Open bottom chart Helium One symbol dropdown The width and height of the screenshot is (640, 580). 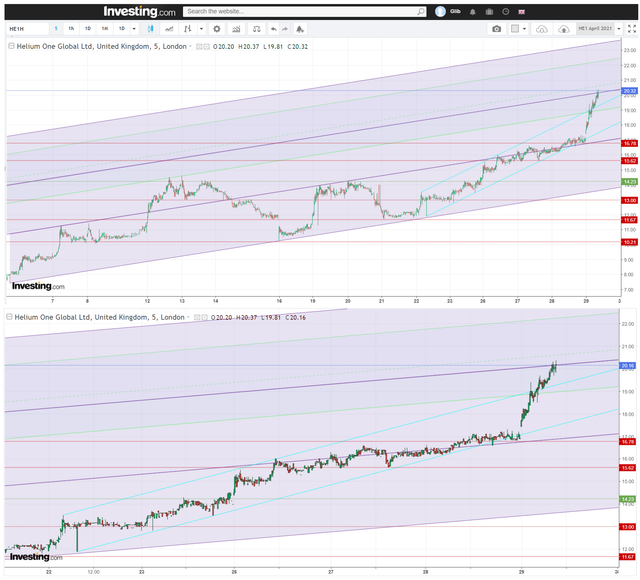click(x=188, y=317)
